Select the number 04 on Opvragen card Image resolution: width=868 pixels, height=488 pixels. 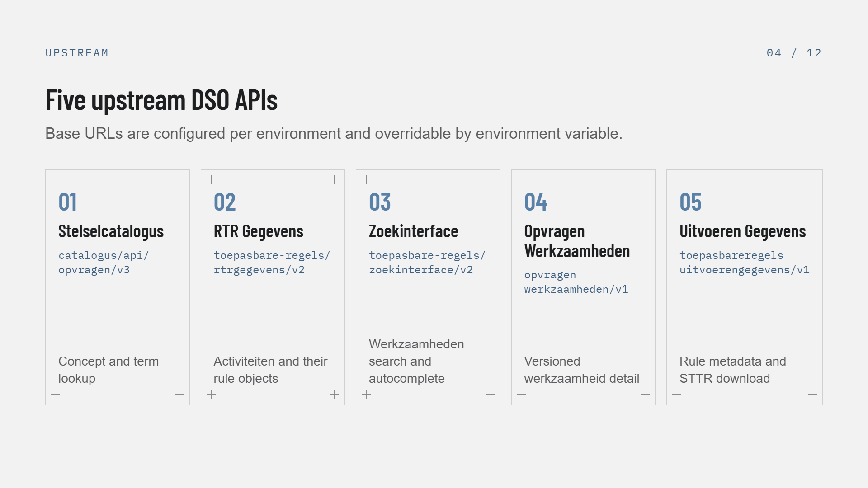coord(536,202)
